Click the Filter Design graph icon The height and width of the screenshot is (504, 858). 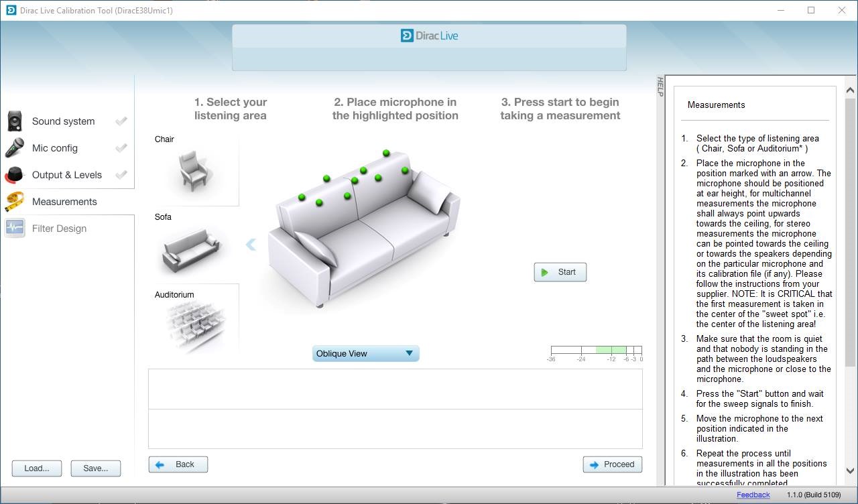(15, 229)
